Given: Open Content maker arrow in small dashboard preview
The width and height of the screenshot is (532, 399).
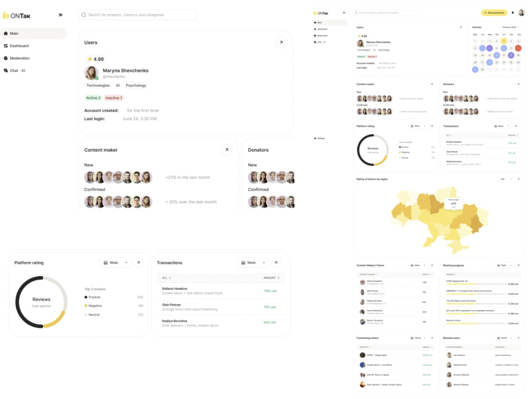Looking at the screenshot, I should coord(432,84).
